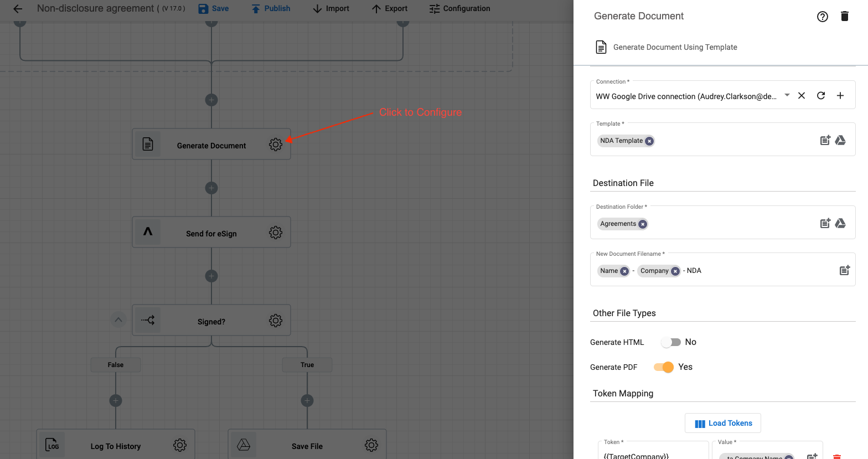Add a new connection with plus icon

pos(840,96)
